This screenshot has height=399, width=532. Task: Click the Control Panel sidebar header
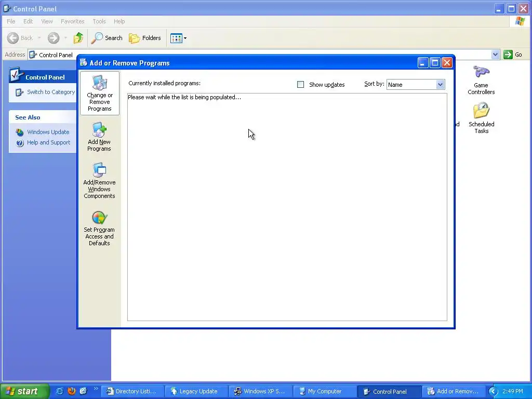pyautogui.click(x=43, y=77)
